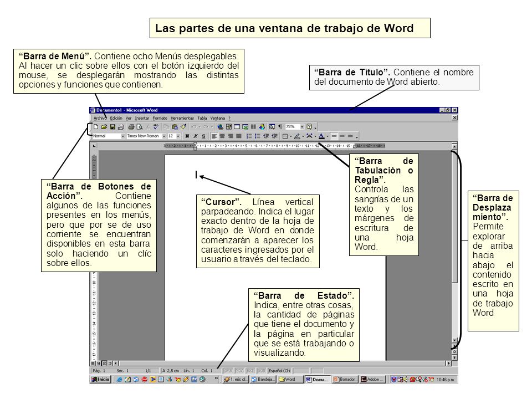Image resolution: width=532 pixels, height=399 pixels.
Task: Open the Formato menu
Action: (x=160, y=118)
